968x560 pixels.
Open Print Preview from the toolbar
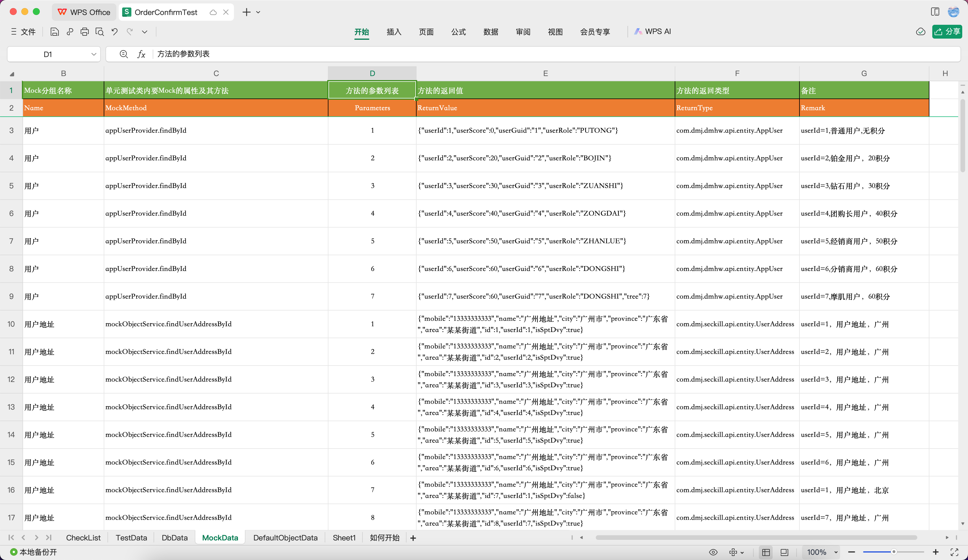99,32
